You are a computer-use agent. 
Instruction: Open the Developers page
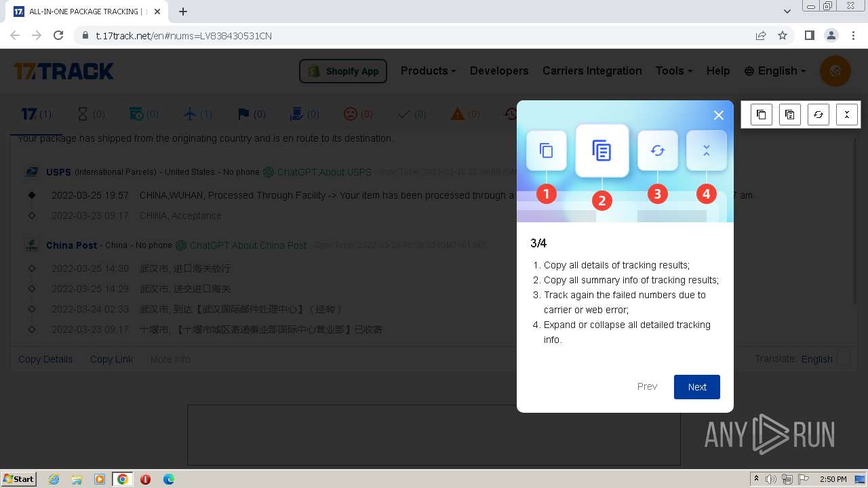[x=499, y=70]
